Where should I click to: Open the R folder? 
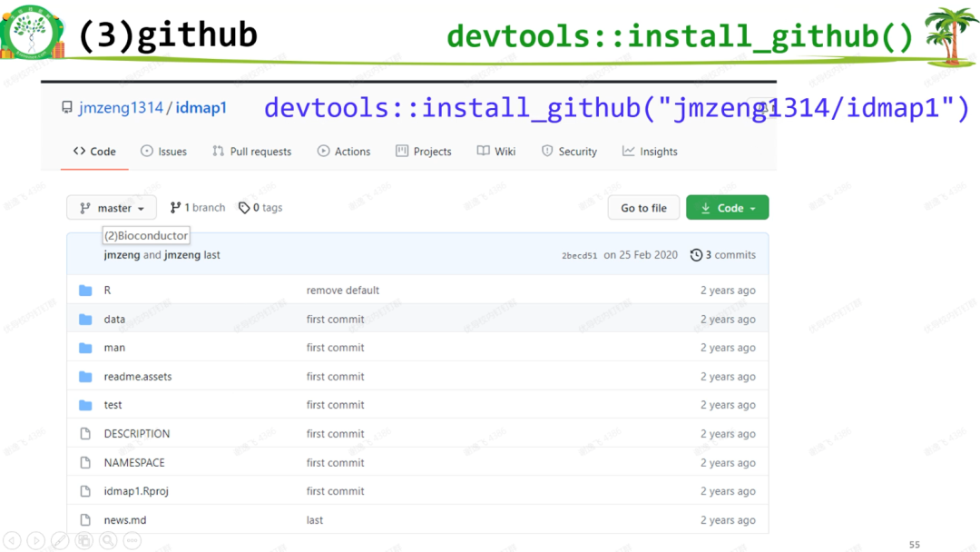[x=107, y=290]
